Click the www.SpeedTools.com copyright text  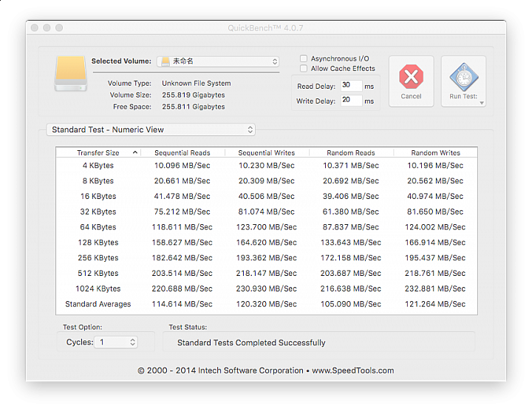pyautogui.click(x=353, y=371)
